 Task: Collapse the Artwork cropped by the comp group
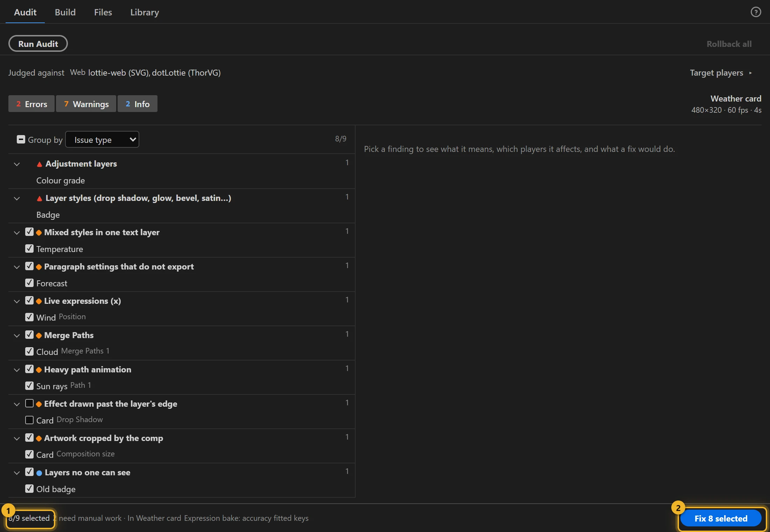pos(17,439)
